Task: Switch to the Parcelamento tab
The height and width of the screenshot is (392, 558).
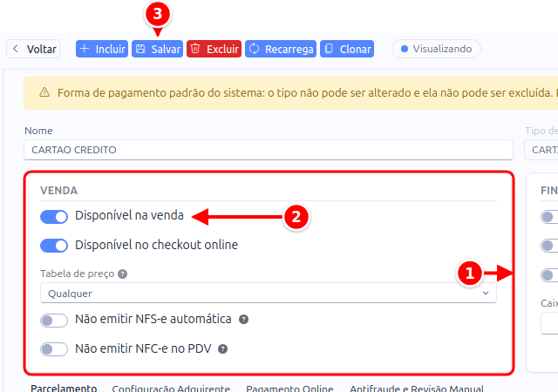Action: click(64, 389)
